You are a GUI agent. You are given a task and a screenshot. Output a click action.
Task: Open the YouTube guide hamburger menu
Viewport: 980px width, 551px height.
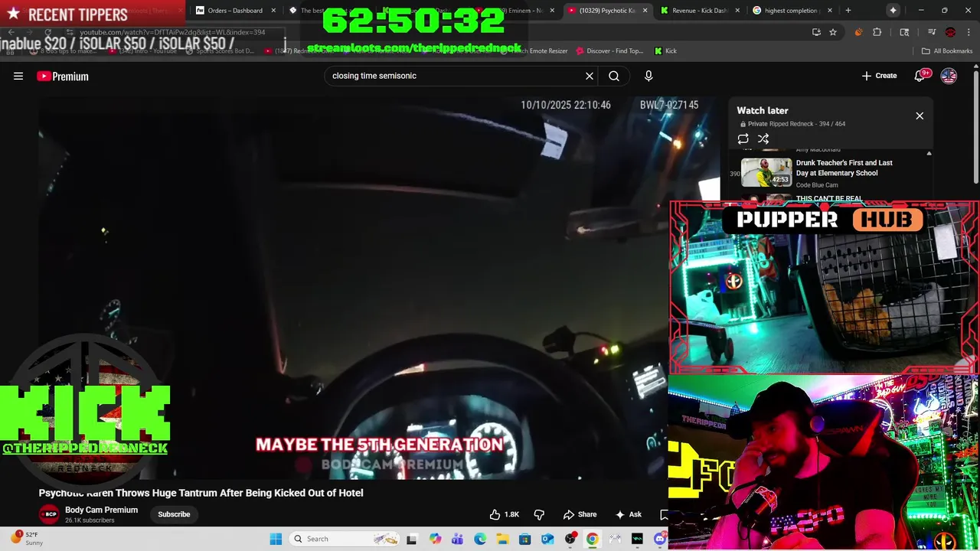click(x=18, y=76)
